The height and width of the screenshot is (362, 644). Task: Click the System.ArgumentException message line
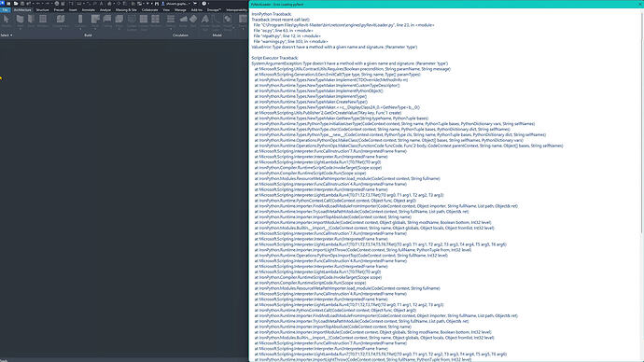click(x=349, y=63)
